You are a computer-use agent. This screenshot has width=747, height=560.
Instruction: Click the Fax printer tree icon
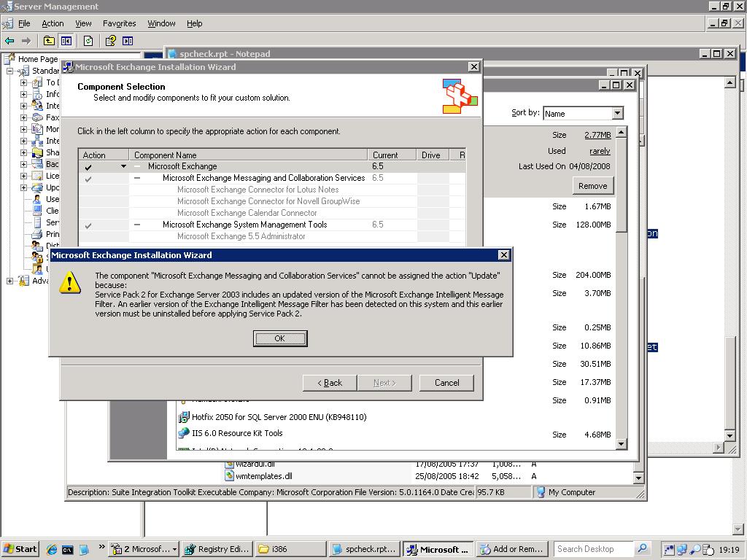click(x=37, y=117)
